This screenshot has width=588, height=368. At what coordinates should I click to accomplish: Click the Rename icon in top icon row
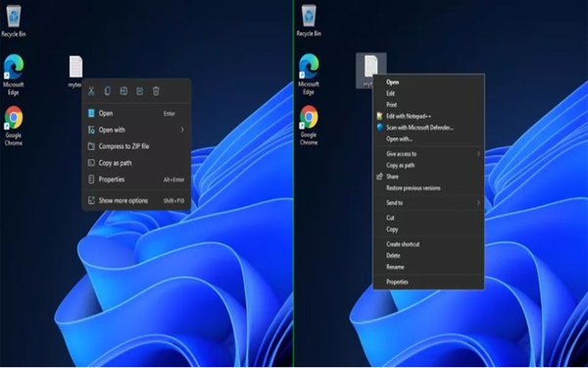[x=123, y=91]
